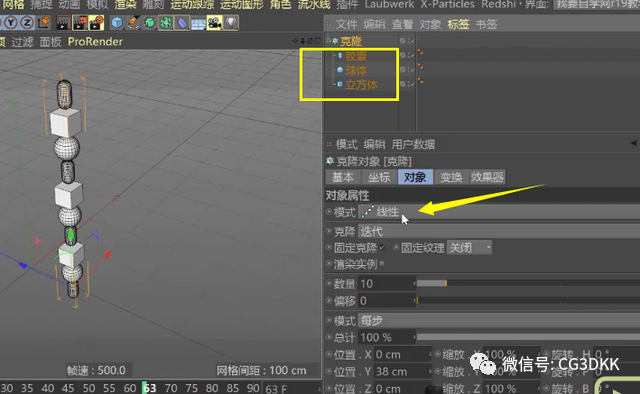Screen dimensions: 640x394
Task: Open the 固定纹理 关闭 dropdown
Action: tap(469, 247)
